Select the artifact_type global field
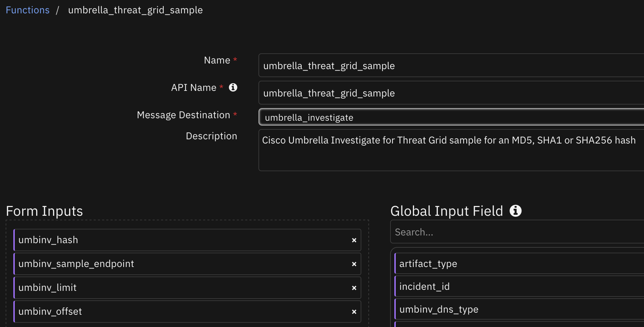 (x=519, y=263)
